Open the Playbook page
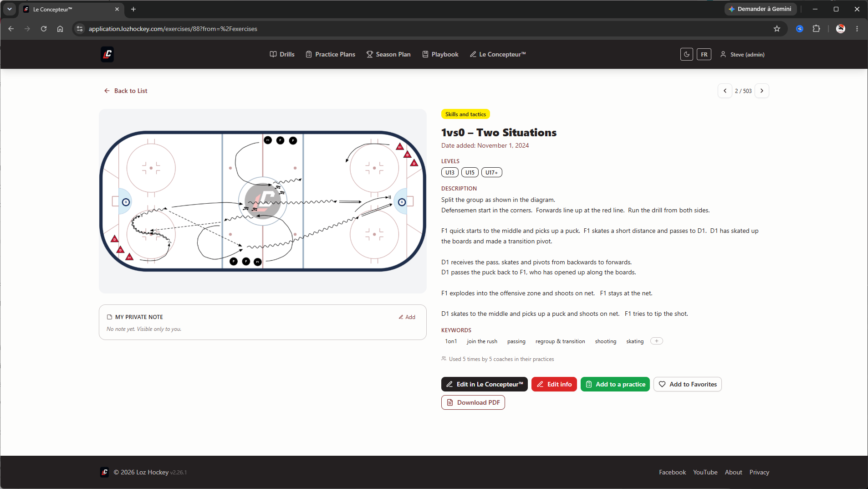 click(x=440, y=54)
